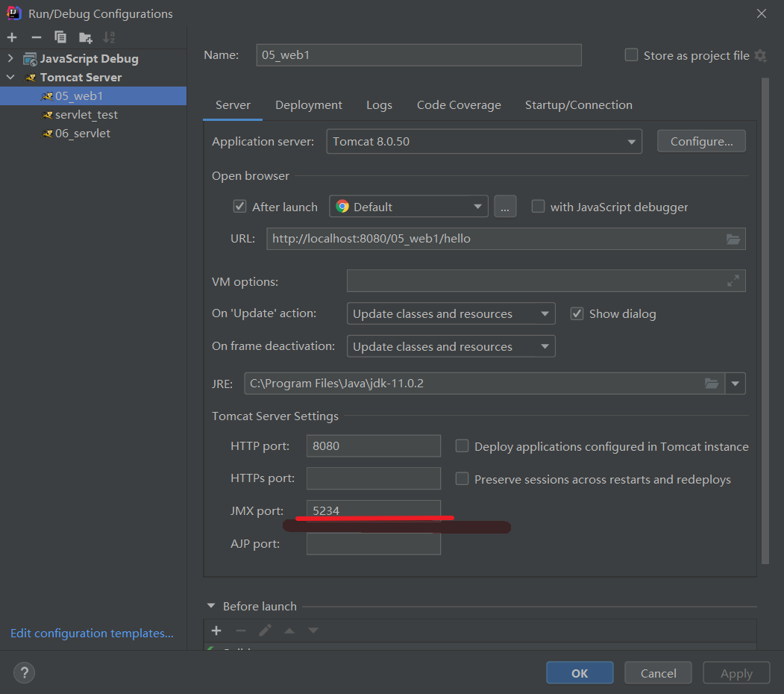This screenshot has height=694, width=784.
Task: Open Edit configuration templates link
Action: (92, 633)
